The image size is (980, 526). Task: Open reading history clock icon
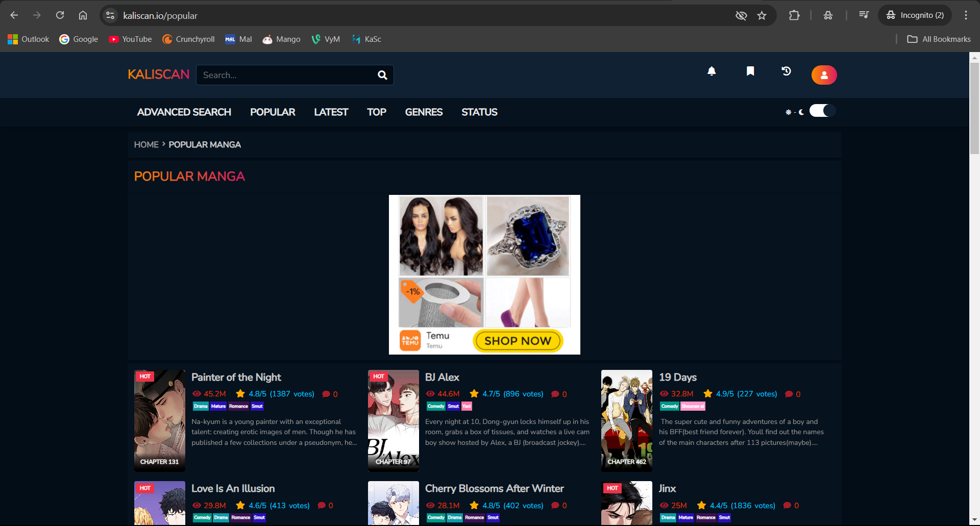[x=787, y=71]
